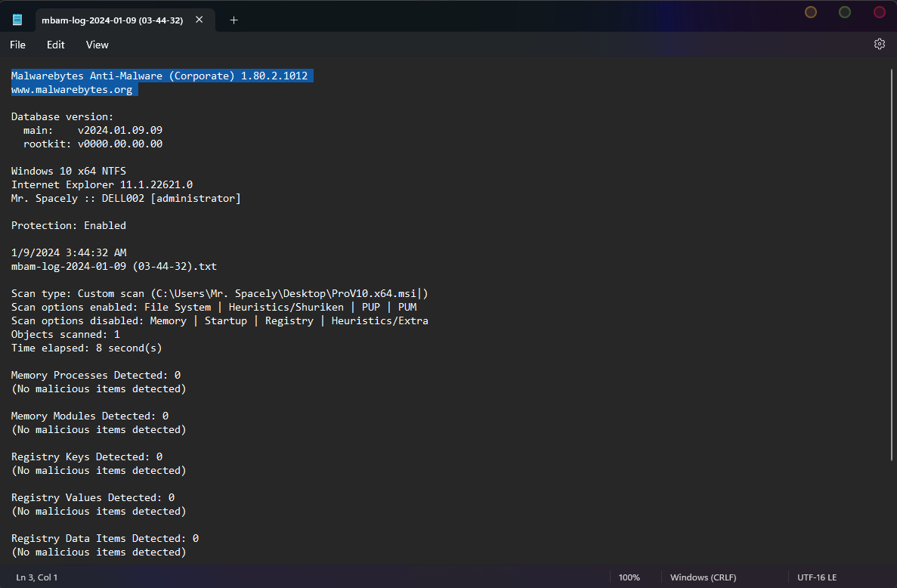The height and width of the screenshot is (588, 897).
Task: Click the 'Scan options enabled' line
Action: (x=214, y=307)
